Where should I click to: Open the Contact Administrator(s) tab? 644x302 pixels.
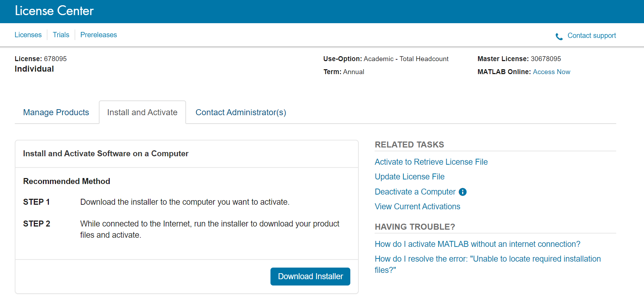(x=241, y=112)
